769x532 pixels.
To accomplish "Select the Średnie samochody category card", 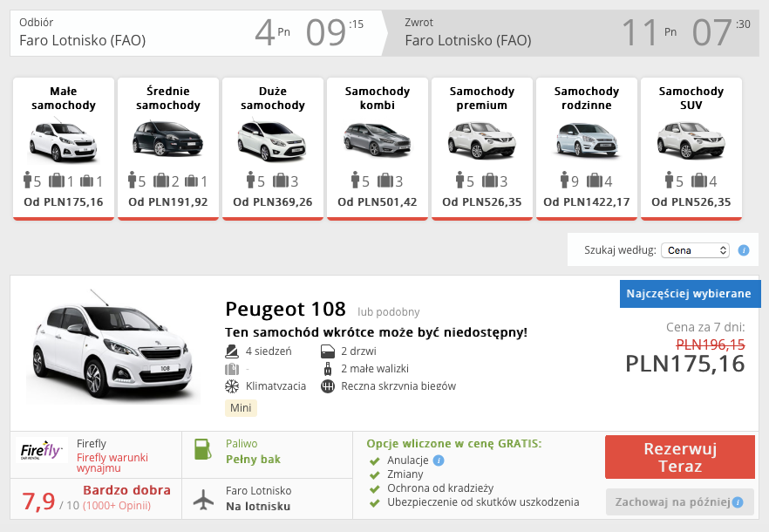I will coord(168,149).
